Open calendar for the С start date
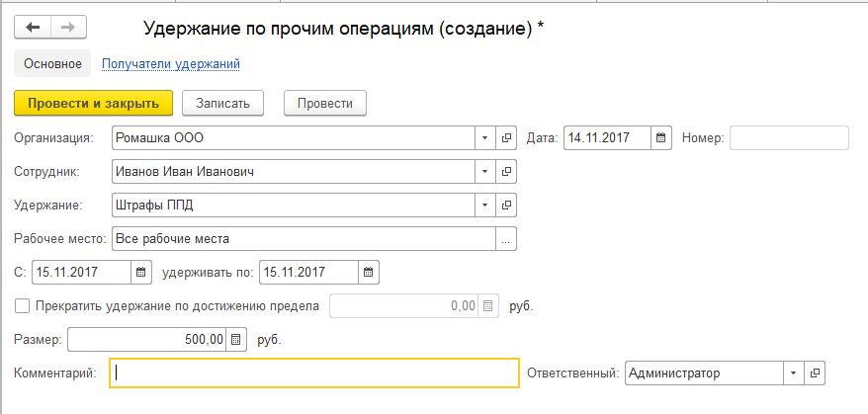This screenshot has width=868, height=414. (x=140, y=273)
